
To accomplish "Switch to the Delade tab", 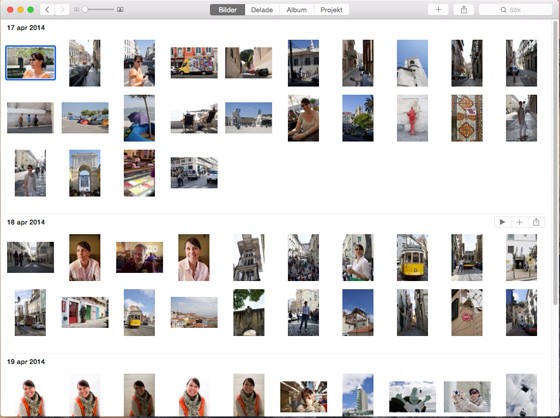I will pos(262,10).
